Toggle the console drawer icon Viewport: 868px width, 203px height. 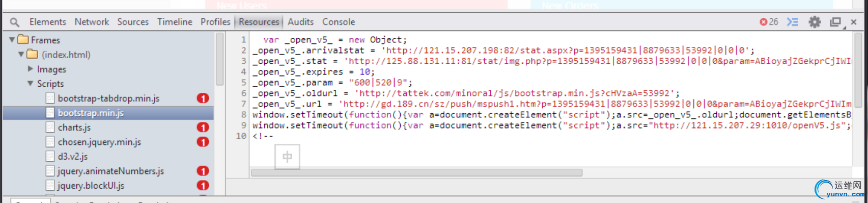(x=793, y=22)
